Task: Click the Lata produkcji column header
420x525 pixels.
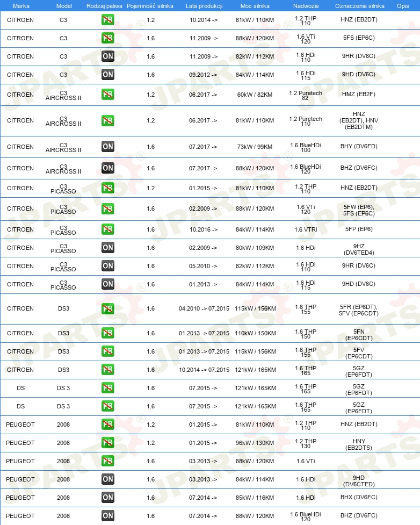Action: 204,6
